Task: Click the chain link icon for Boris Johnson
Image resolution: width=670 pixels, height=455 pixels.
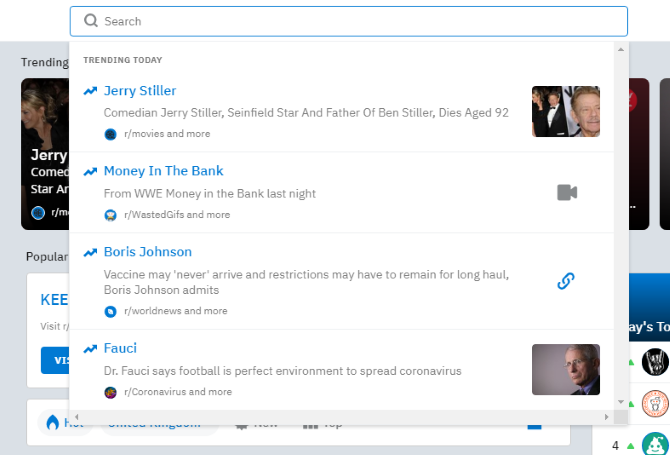Action: pos(566,281)
